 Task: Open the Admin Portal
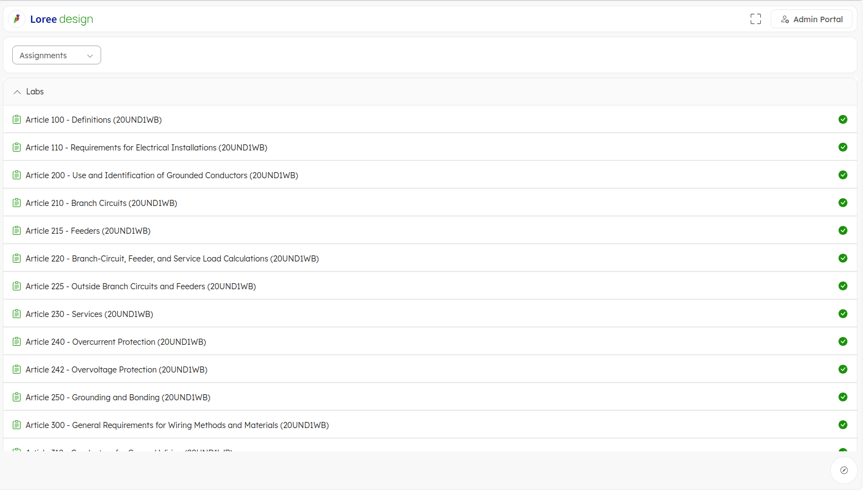coord(811,19)
